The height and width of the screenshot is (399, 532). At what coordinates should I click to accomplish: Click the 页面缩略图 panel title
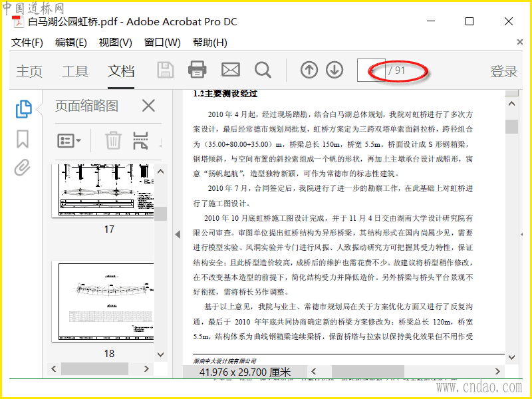tap(87, 106)
